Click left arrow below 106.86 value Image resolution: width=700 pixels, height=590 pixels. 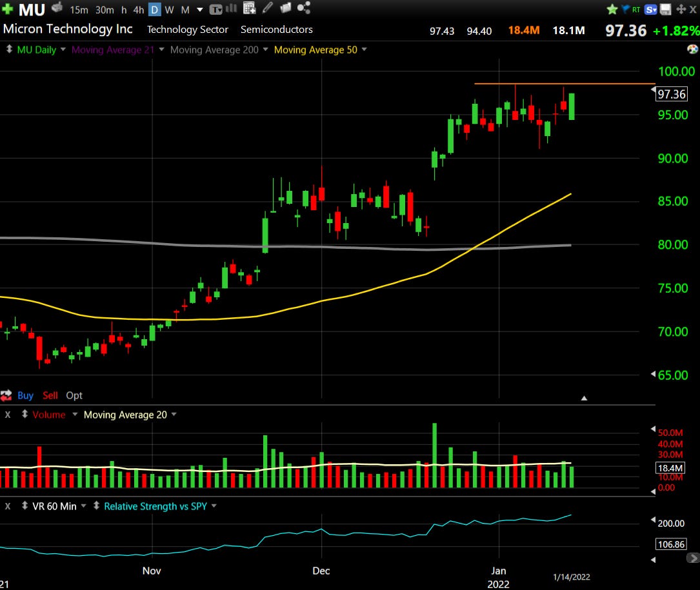click(653, 560)
